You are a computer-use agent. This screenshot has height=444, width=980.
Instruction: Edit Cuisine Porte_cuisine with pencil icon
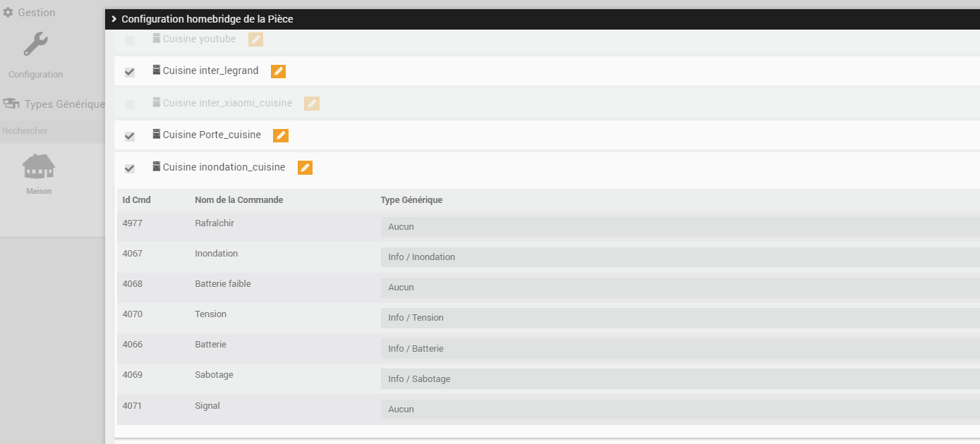[281, 135]
